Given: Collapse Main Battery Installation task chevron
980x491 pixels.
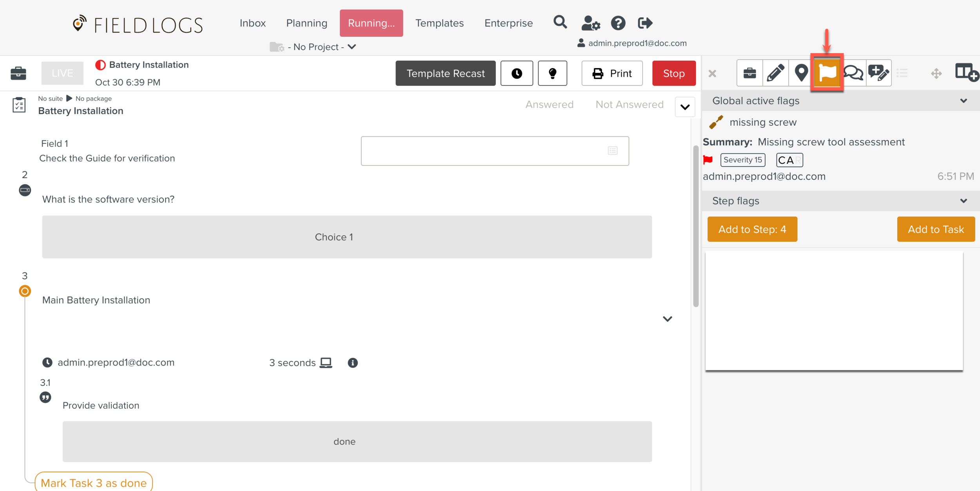Looking at the screenshot, I should [x=667, y=319].
